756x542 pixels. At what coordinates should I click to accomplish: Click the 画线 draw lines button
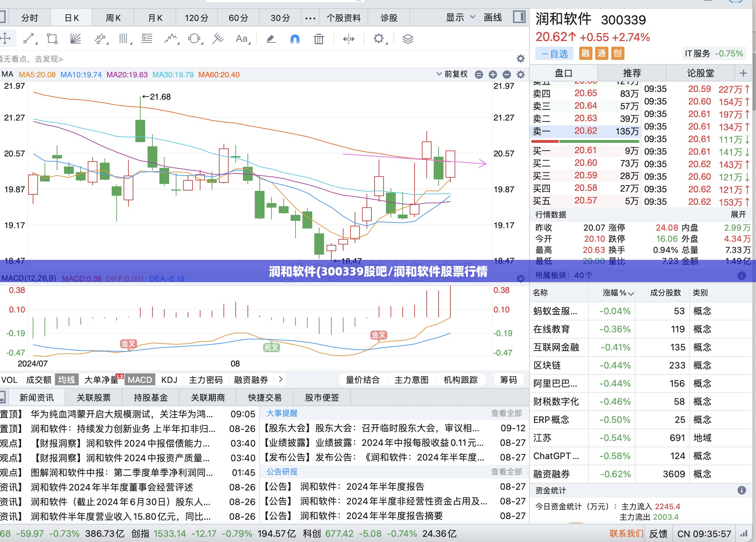(493, 17)
